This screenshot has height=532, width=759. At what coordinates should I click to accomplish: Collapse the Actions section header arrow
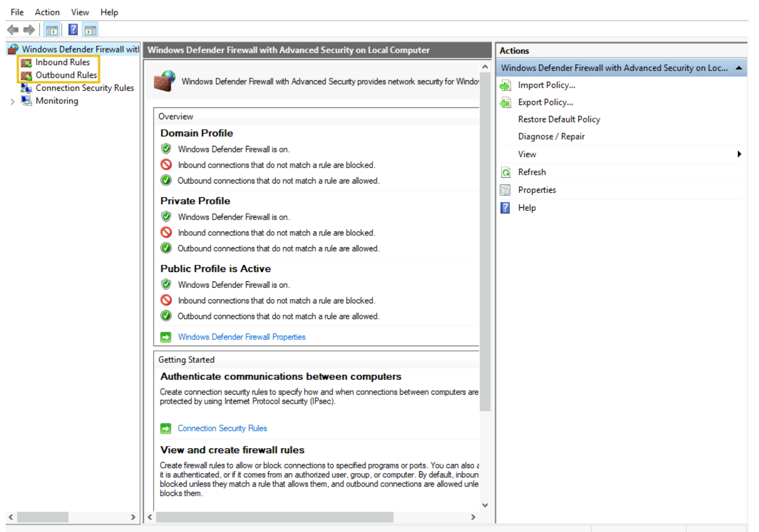pos(739,68)
